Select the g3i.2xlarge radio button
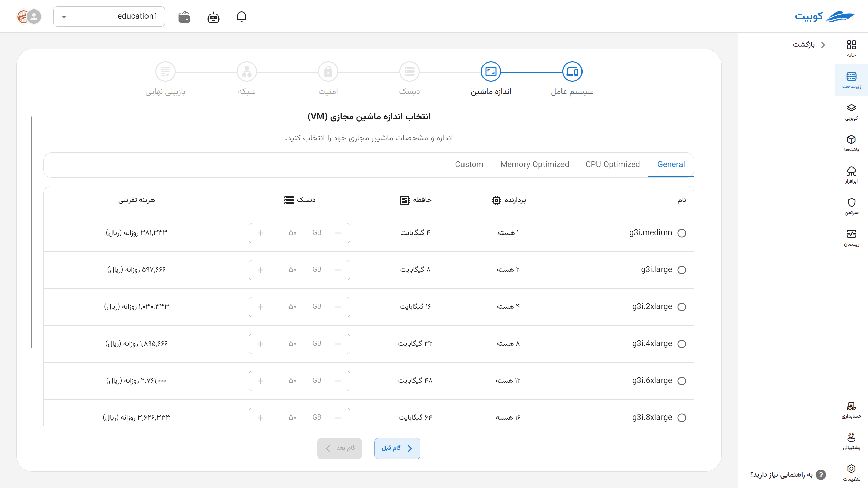 (682, 307)
